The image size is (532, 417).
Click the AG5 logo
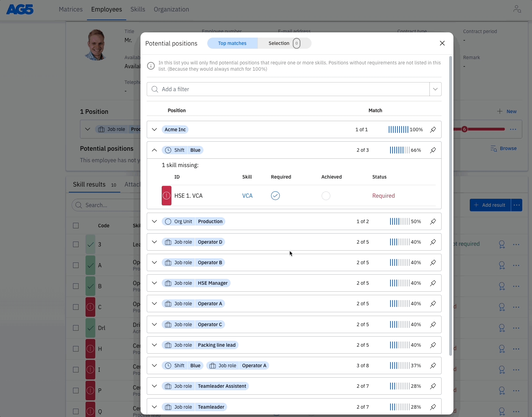point(20,9)
